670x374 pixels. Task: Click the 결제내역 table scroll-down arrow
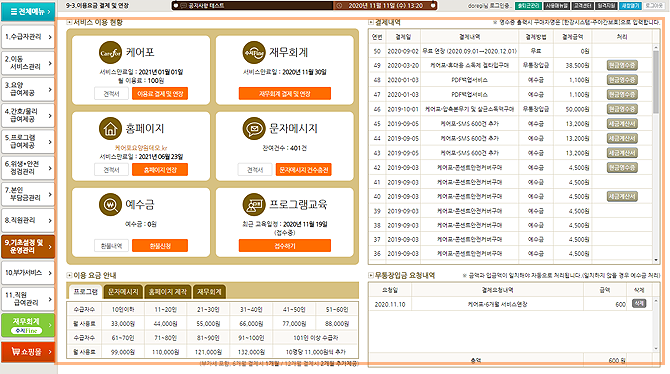click(656, 260)
